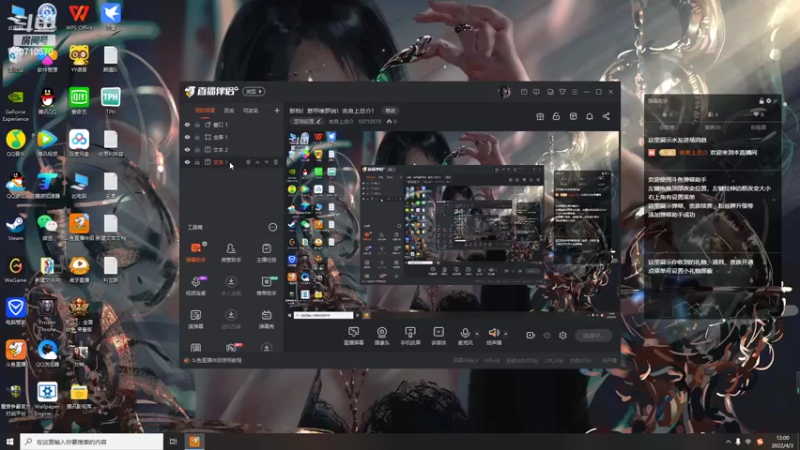Select the 全屏 1 source row
Screen dimensions: 800x450
(232, 137)
